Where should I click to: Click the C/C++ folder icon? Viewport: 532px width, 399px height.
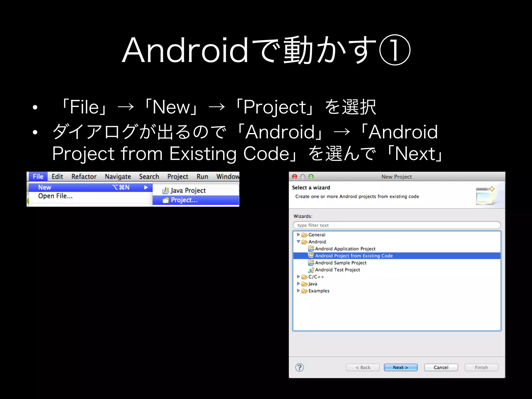pyautogui.click(x=304, y=277)
